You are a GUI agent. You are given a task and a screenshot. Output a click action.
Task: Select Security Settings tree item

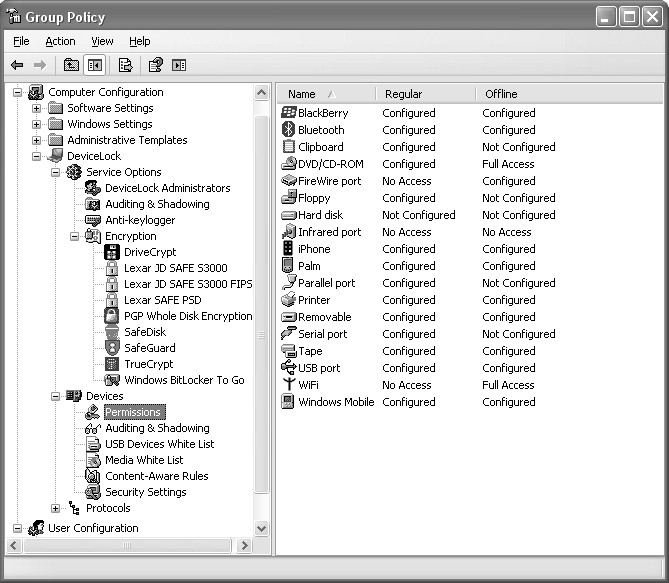pyautogui.click(x=145, y=492)
